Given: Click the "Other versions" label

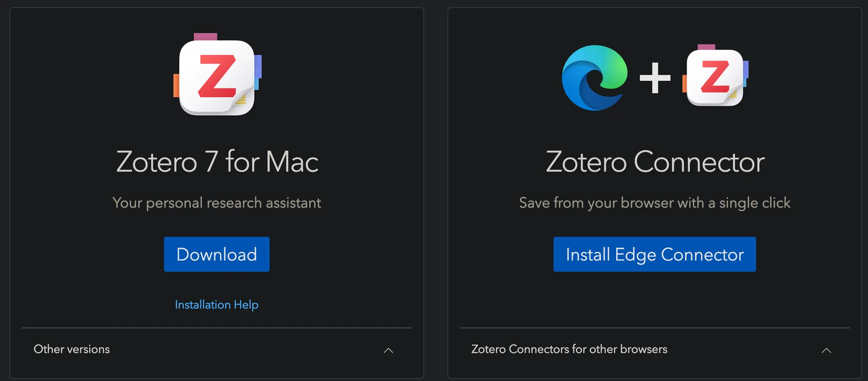Looking at the screenshot, I should point(72,349).
